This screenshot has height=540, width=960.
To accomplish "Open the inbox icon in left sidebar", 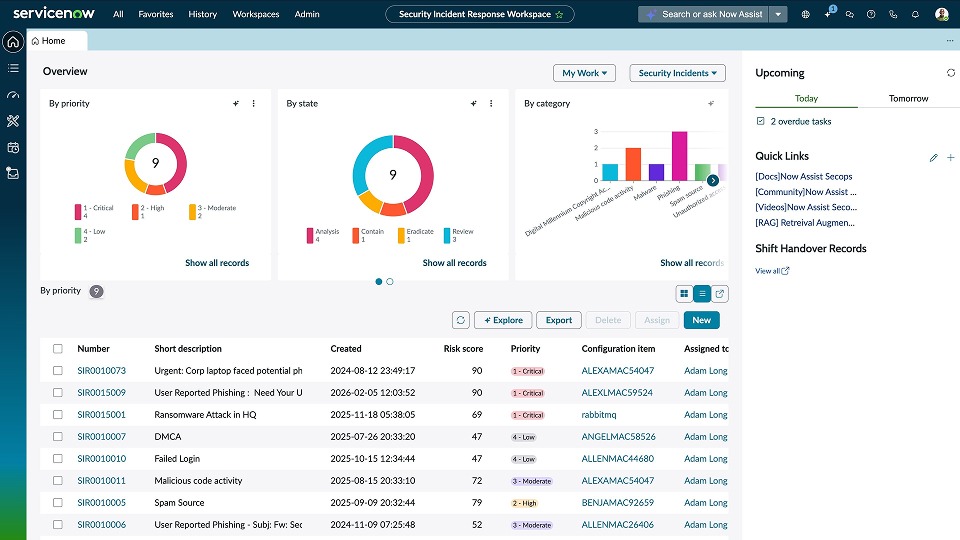I will (x=13, y=173).
